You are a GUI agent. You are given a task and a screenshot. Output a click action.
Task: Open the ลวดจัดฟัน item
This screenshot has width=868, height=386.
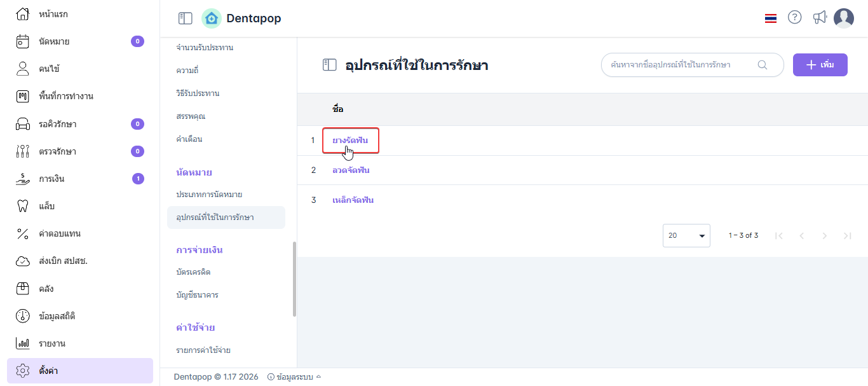[351, 170]
